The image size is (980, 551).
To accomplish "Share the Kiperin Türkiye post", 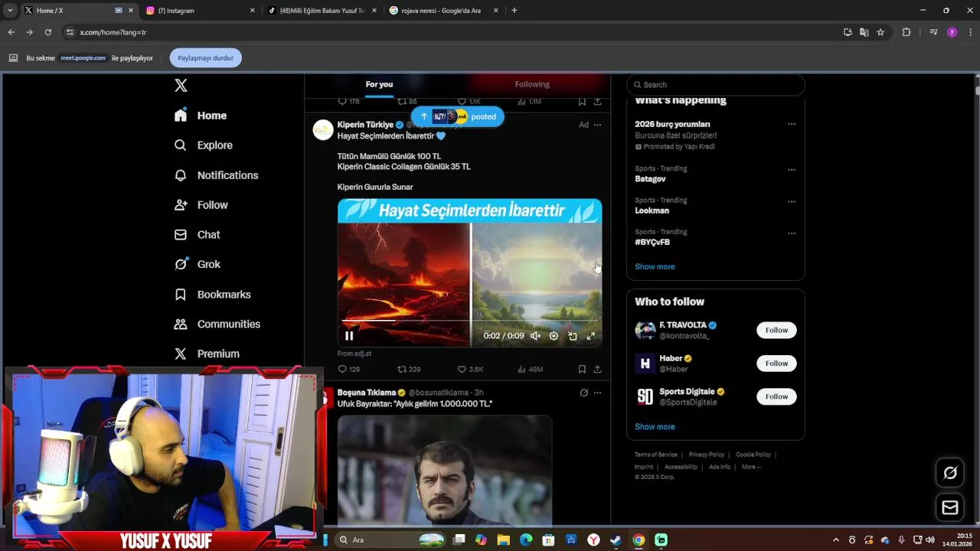I will (597, 369).
